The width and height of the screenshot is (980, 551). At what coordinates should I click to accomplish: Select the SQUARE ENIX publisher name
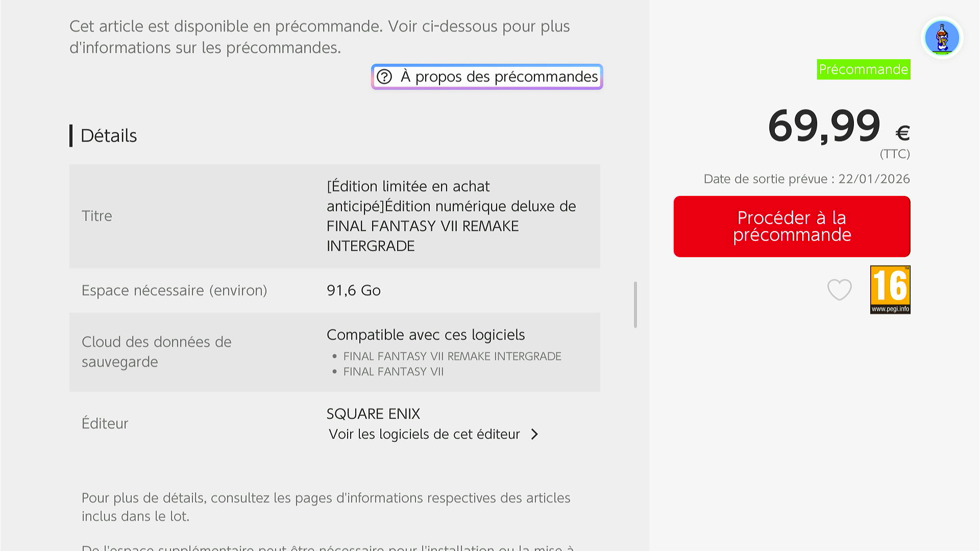tap(373, 414)
